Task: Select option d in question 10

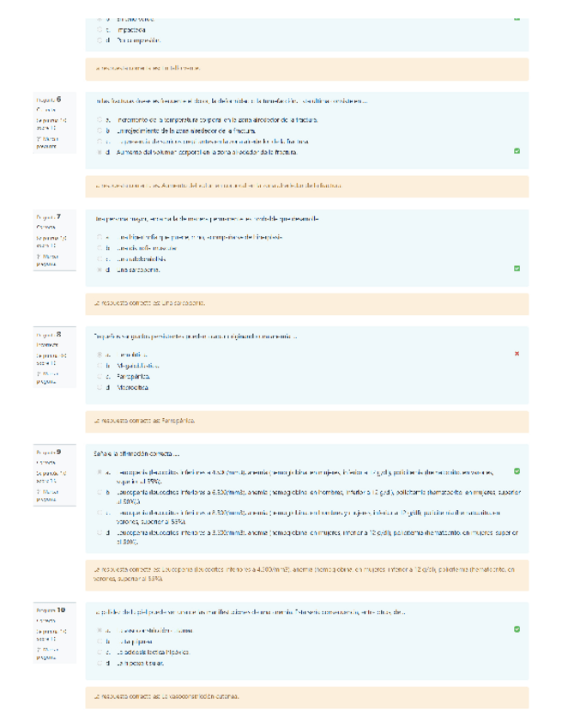Action: pyautogui.click(x=100, y=663)
